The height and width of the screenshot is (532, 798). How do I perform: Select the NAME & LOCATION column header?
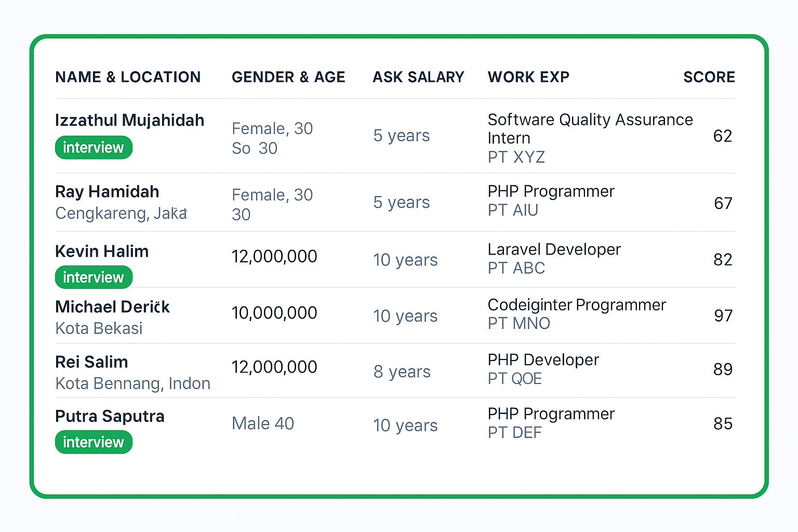point(128,77)
